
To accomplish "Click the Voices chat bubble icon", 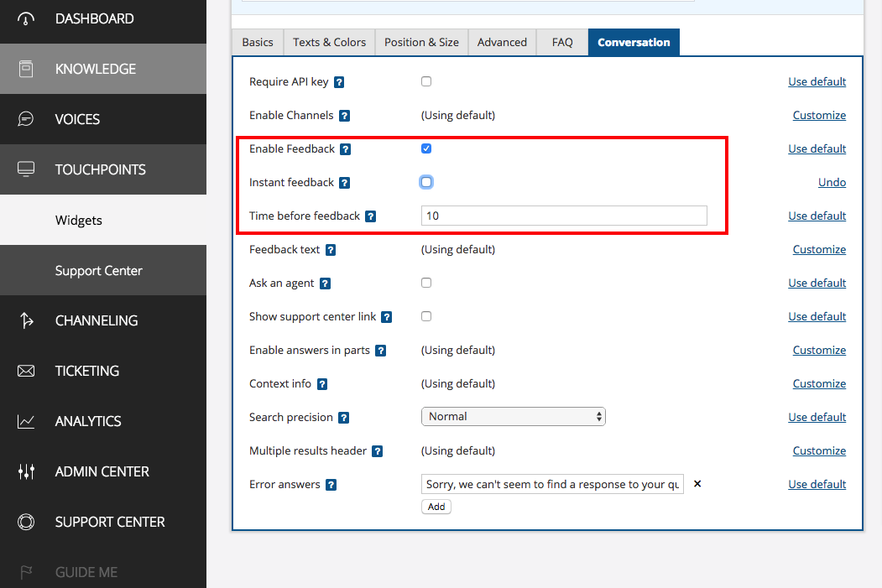I will click(x=26, y=118).
